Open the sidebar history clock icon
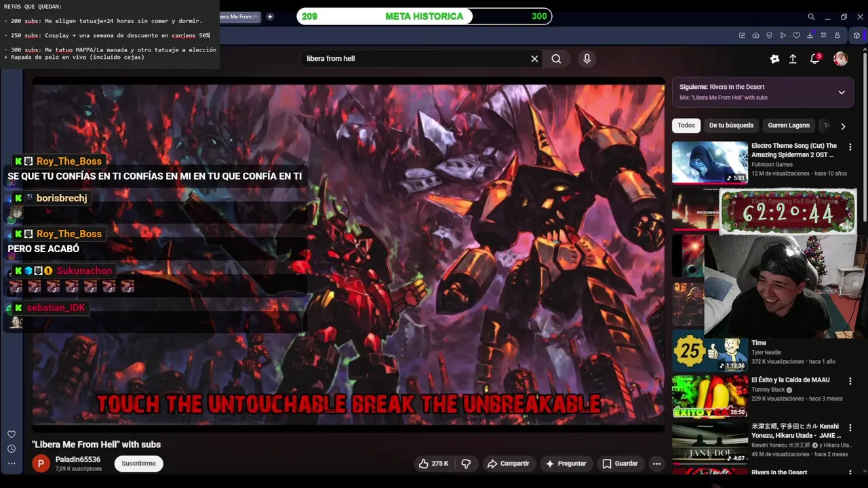868x488 pixels. click(x=12, y=449)
